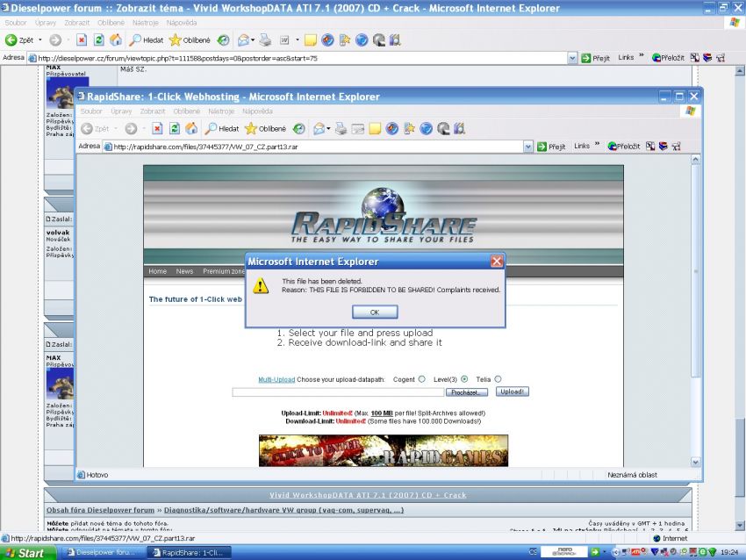Open Oblíbené menu in Dieselpower window
Image resolution: width=746 pixels, height=560 pixels.
tap(111, 22)
